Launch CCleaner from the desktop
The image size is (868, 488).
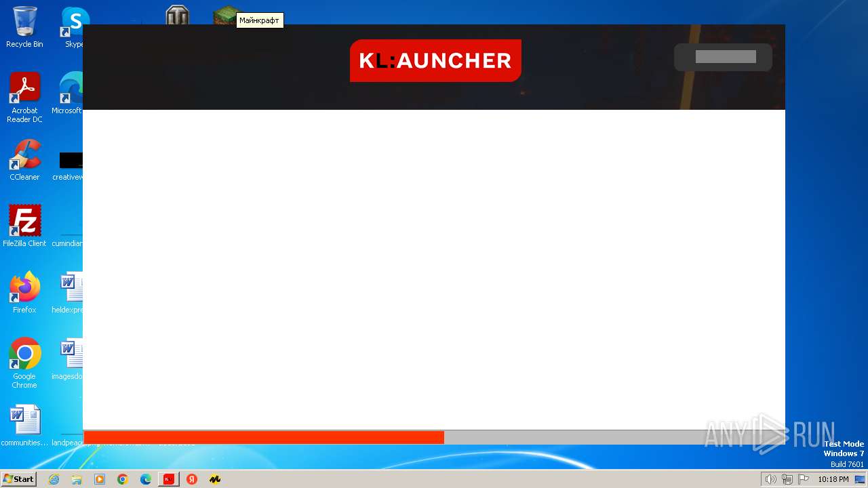click(x=24, y=160)
